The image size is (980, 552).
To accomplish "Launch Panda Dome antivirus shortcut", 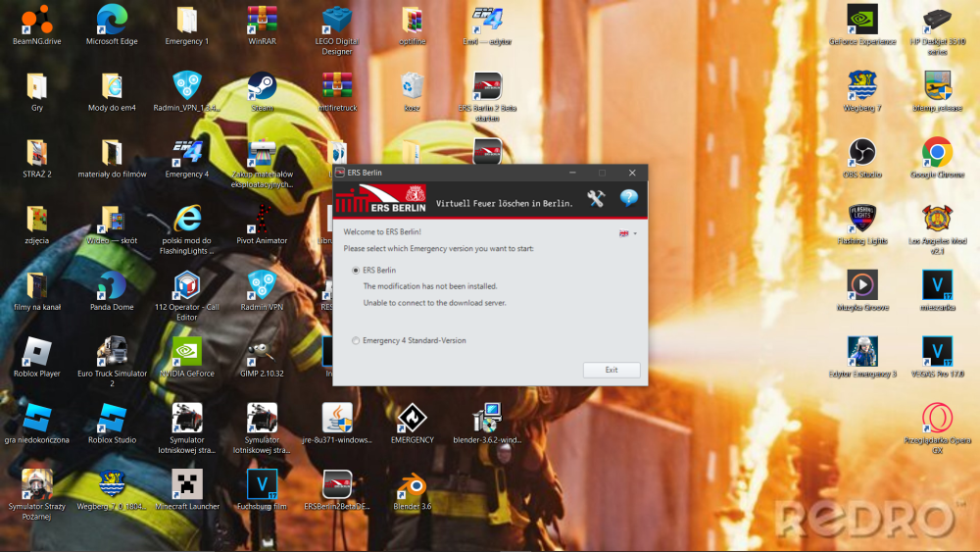I will [112, 291].
